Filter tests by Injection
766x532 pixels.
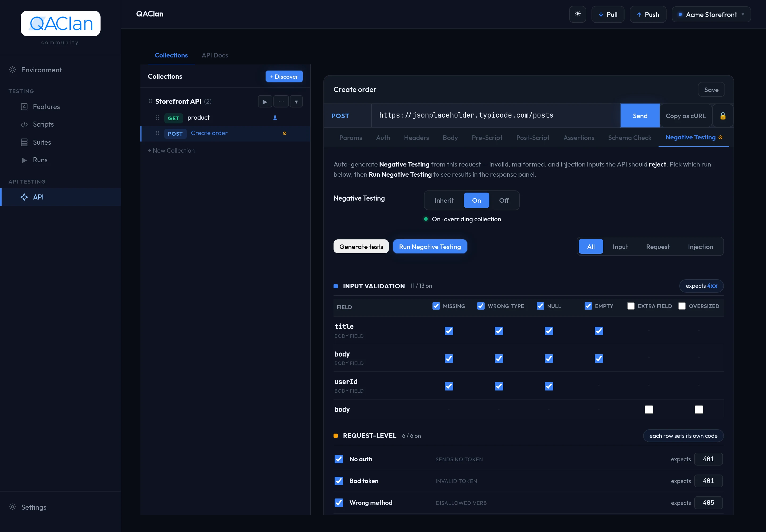[x=700, y=247]
